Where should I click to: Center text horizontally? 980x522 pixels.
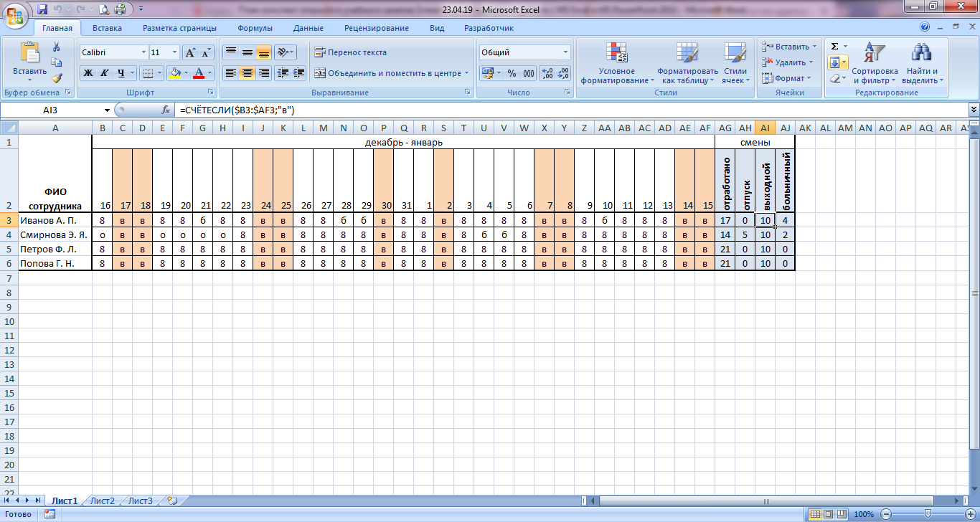pos(247,73)
